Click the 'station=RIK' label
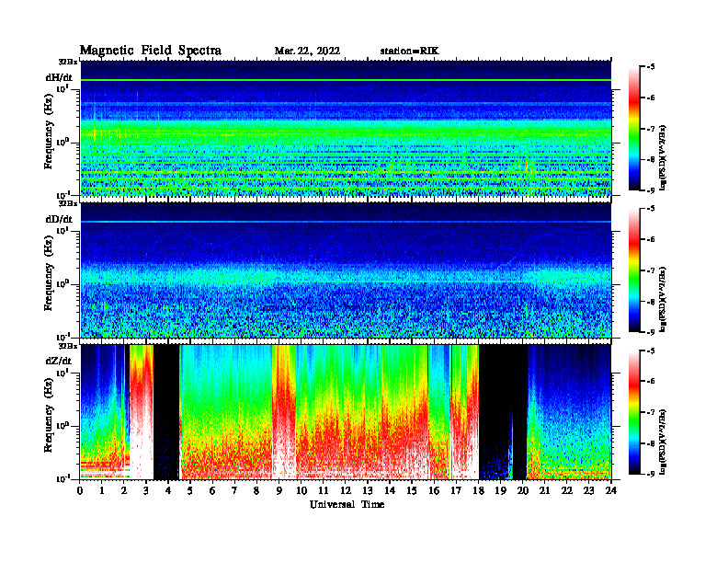Screen dimensions: 728x563 pos(409,52)
